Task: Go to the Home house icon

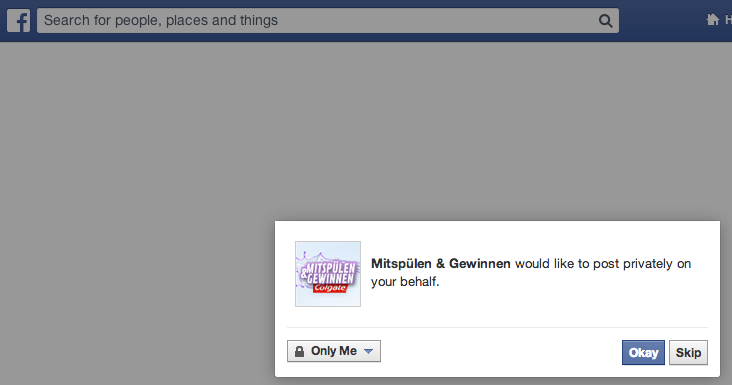Action: click(x=712, y=20)
